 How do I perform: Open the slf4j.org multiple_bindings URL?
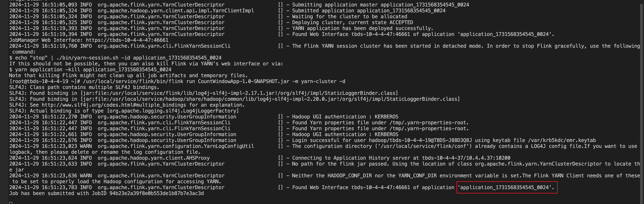(114, 105)
